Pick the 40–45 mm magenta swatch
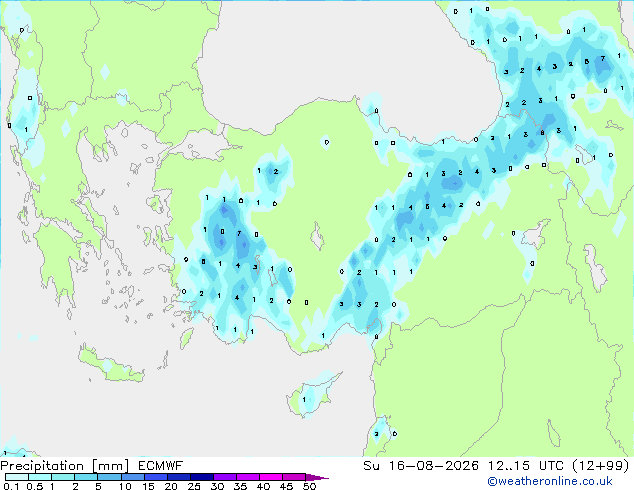The width and height of the screenshot is (634, 490). [x=271, y=477]
